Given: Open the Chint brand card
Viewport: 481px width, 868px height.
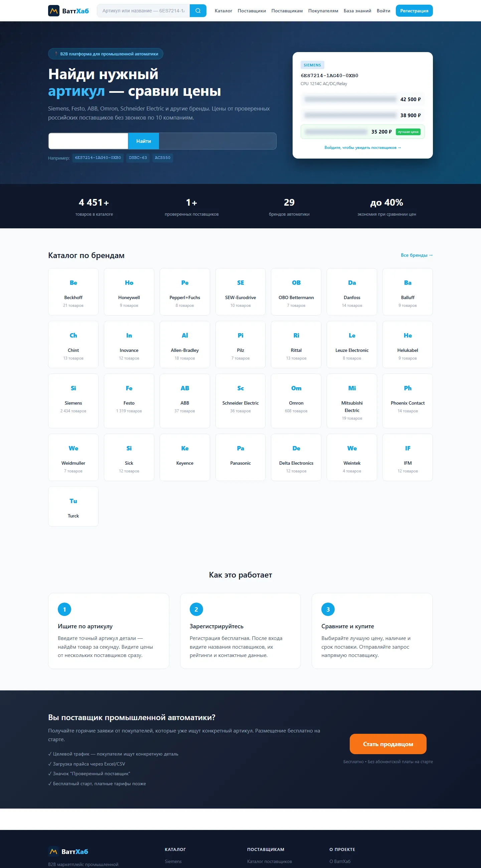Looking at the screenshot, I should point(73,345).
